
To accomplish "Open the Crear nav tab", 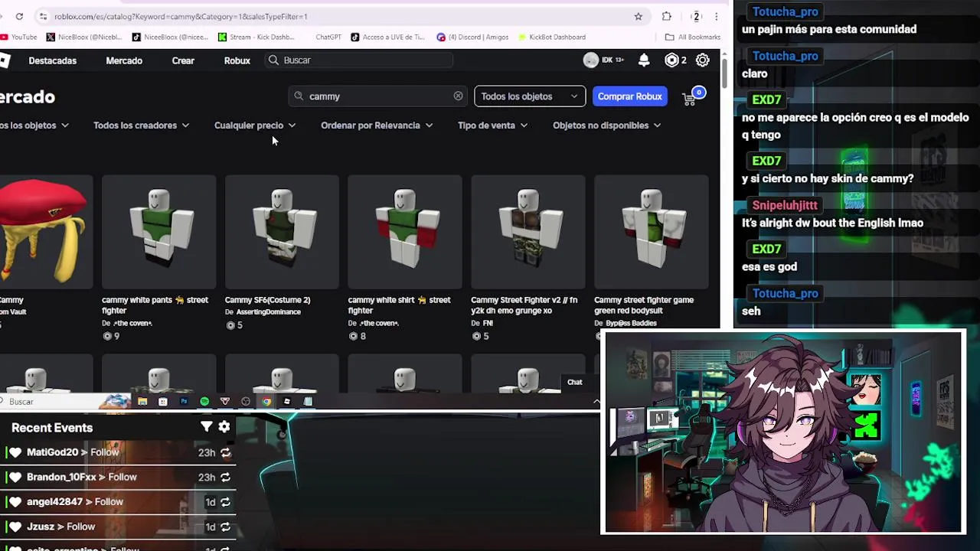I will (x=183, y=60).
